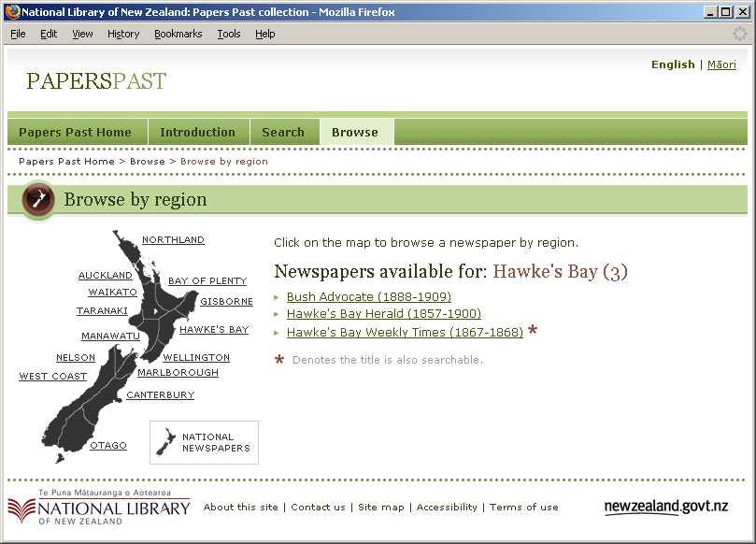Visit the newzealand.govt.nz link

[x=666, y=507]
